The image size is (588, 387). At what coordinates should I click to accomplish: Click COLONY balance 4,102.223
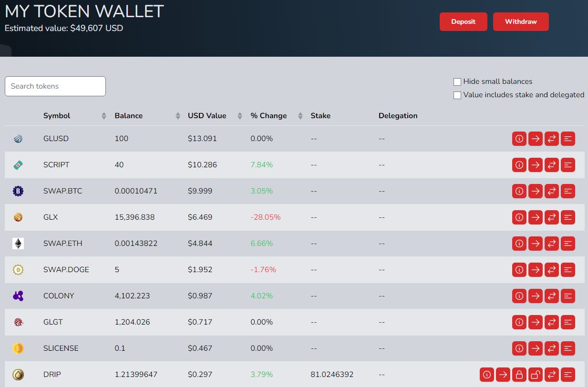[x=132, y=296]
